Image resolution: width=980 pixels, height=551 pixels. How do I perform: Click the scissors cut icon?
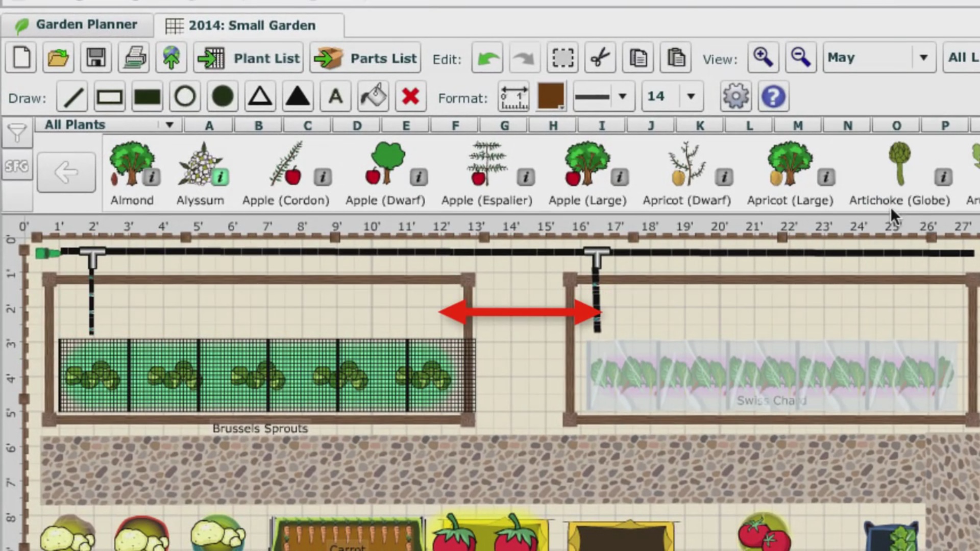tap(600, 58)
